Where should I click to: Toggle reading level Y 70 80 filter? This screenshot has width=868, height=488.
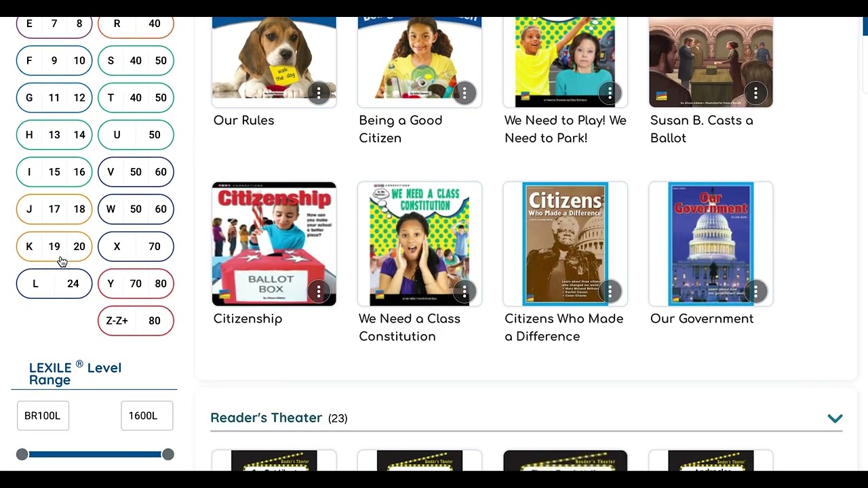pyautogui.click(x=136, y=284)
